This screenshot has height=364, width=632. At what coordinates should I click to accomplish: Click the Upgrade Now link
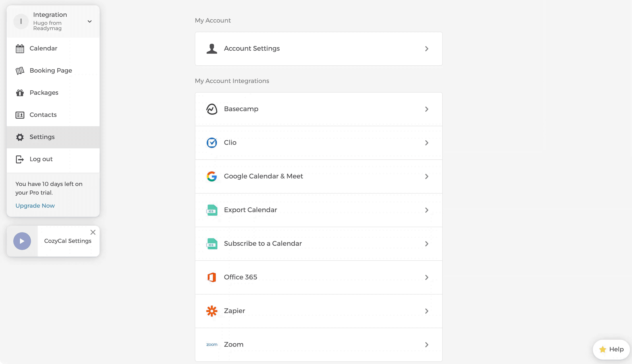pyautogui.click(x=35, y=205)
